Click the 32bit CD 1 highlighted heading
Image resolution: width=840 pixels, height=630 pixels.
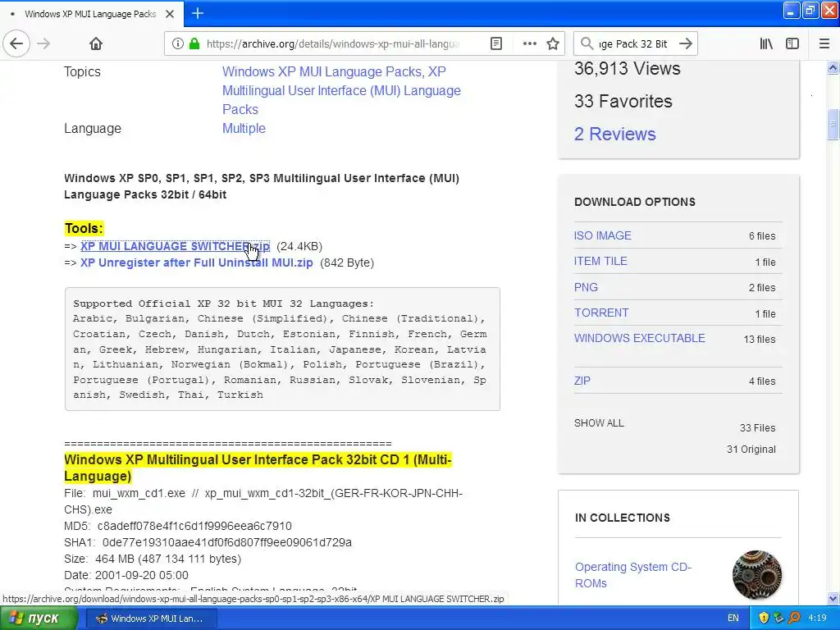pyautogui.click(x=258, y=468)
